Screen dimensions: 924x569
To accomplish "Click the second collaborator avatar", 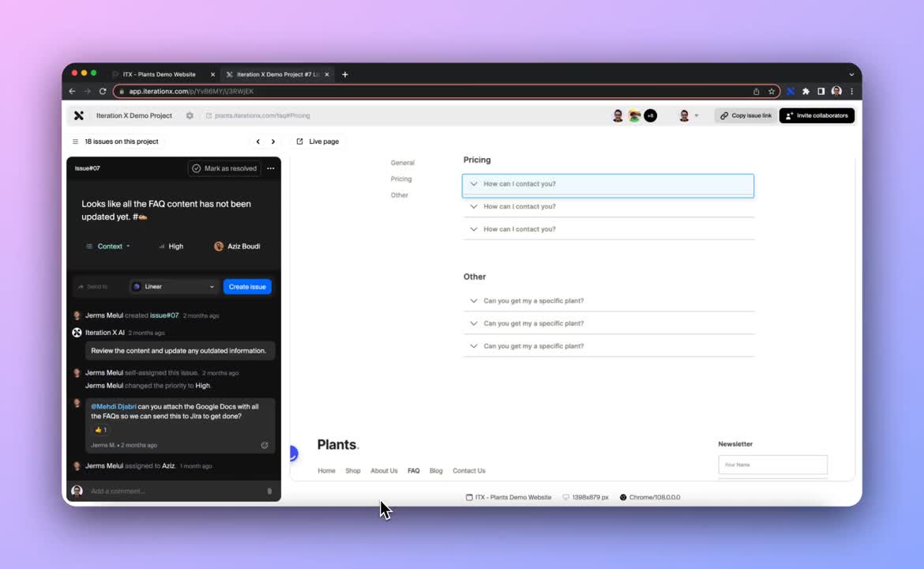I will [634, 115].
